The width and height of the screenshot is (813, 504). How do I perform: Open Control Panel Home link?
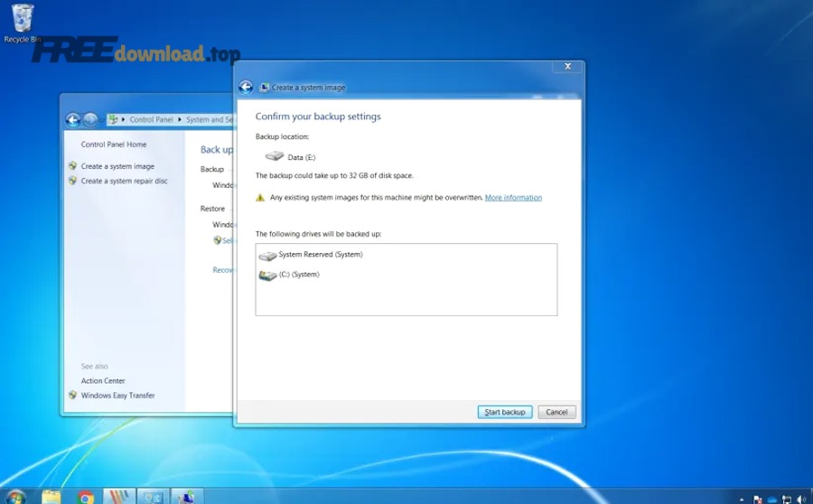coord(114,145)
